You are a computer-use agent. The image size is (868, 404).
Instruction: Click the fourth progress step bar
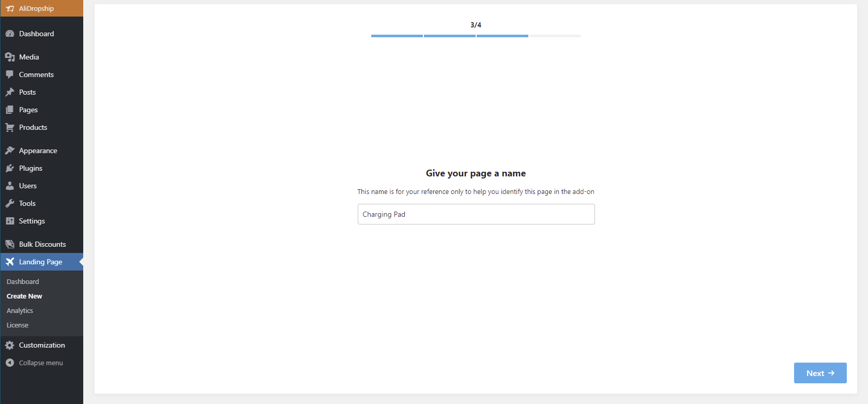[555, 36]
